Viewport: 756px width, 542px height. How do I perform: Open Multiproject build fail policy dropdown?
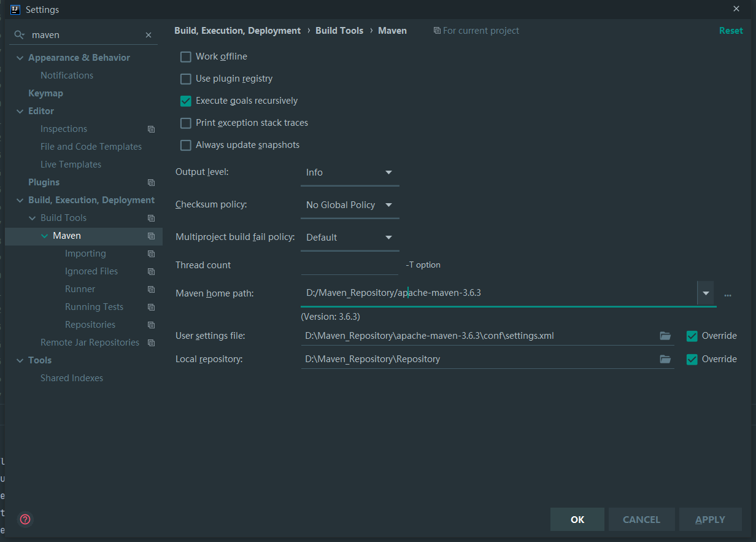[350, 238]
